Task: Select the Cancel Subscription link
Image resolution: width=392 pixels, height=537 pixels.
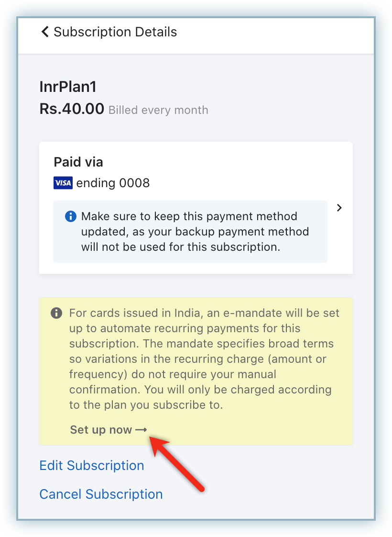Action: [101, 494]
